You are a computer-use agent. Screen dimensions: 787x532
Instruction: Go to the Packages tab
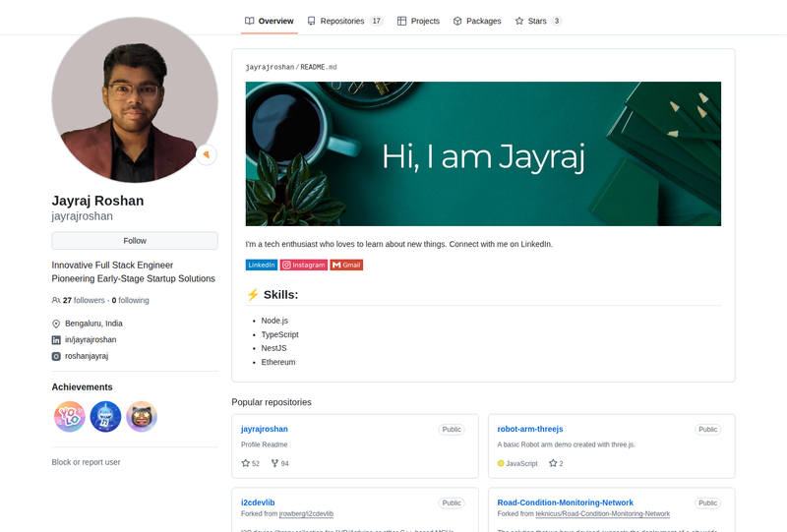click(x=477, y=21)
